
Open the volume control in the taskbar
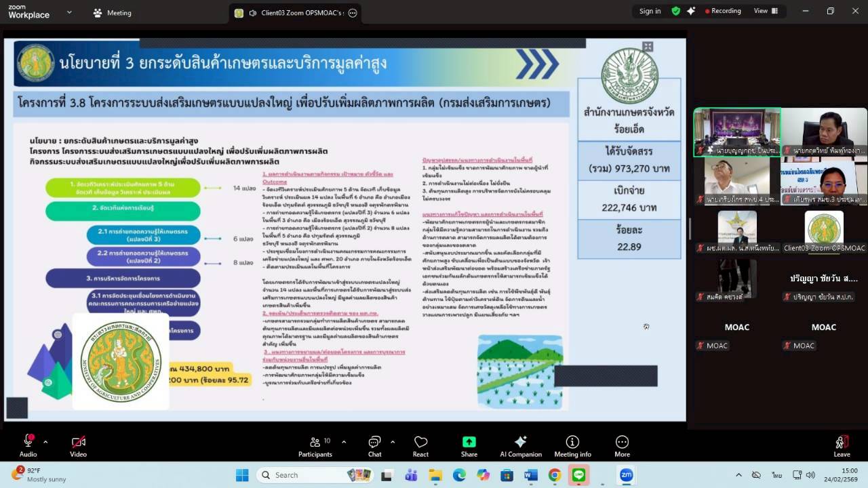click(810, 474)
